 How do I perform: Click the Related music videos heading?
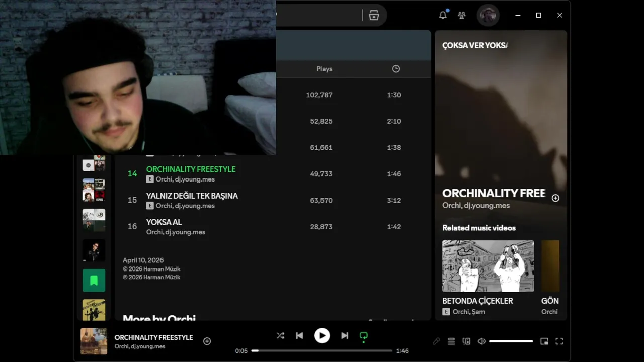click(x=479, y=228)
